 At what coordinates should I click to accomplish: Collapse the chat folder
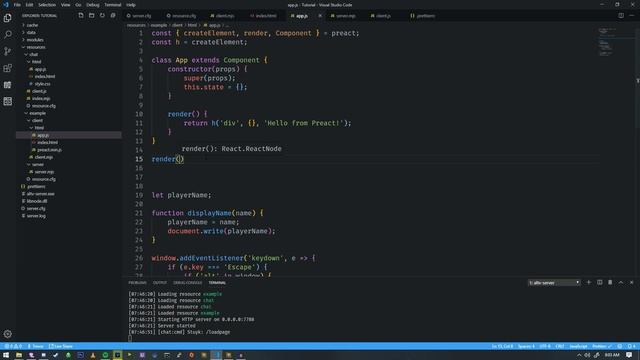click(33, 55)
